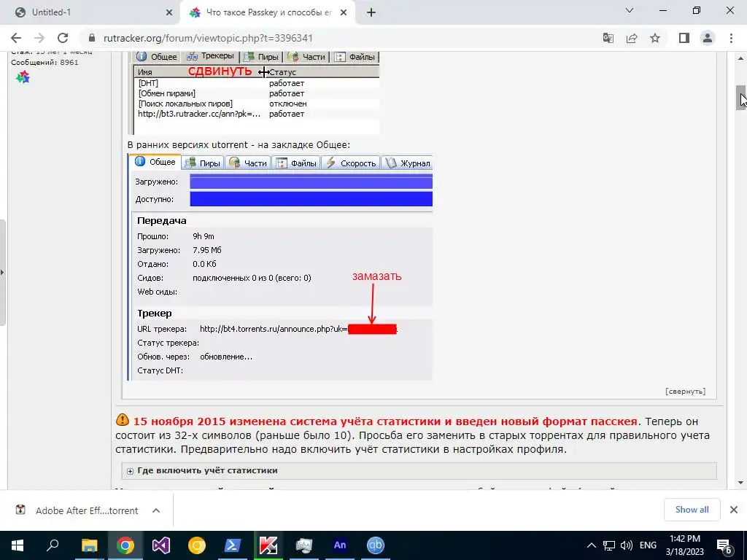Collapse the spoiler via [свернуть] link
The width and height of the screenshot is (747, 560).
point(685,392)
